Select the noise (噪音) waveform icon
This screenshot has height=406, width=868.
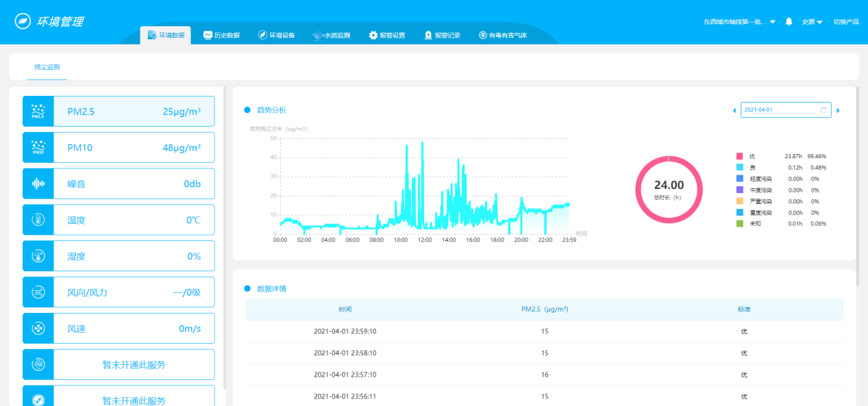(38, 183)
